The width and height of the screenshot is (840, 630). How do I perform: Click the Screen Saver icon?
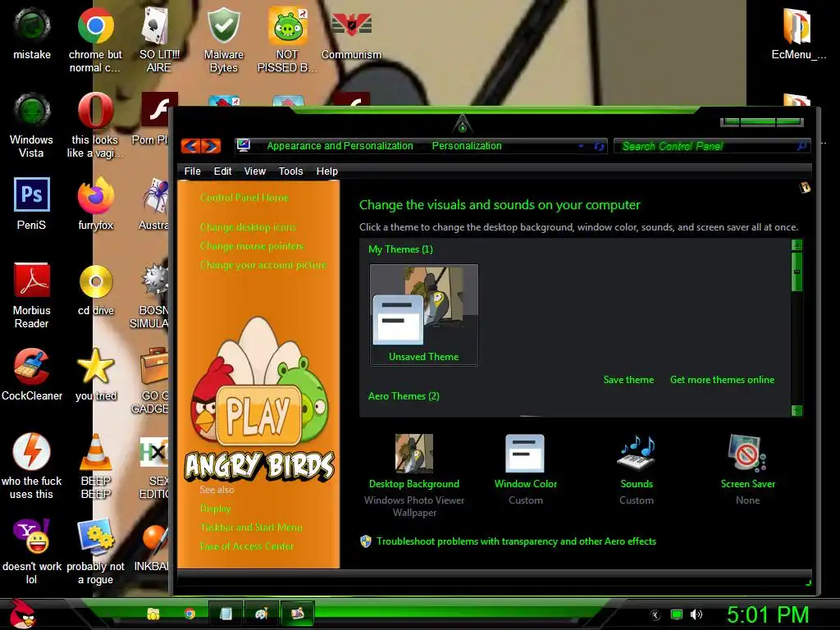[x=747, y=453]
